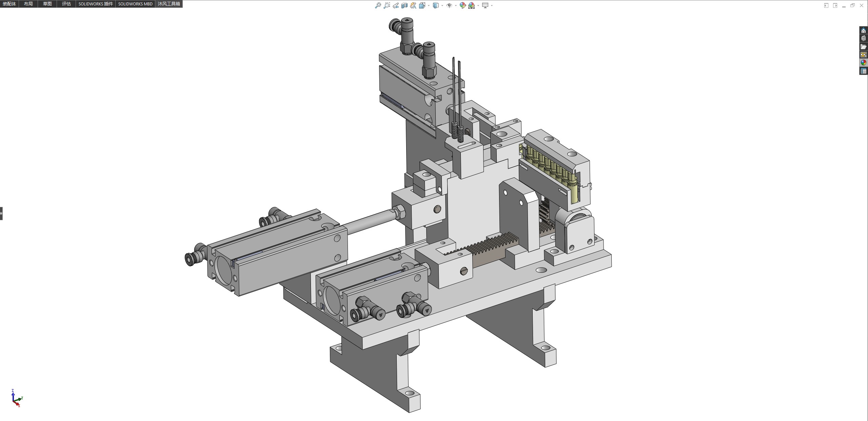Open the Dynamic Annotation Views icon
Screen dimensions: 868x421
click(413, 5)
